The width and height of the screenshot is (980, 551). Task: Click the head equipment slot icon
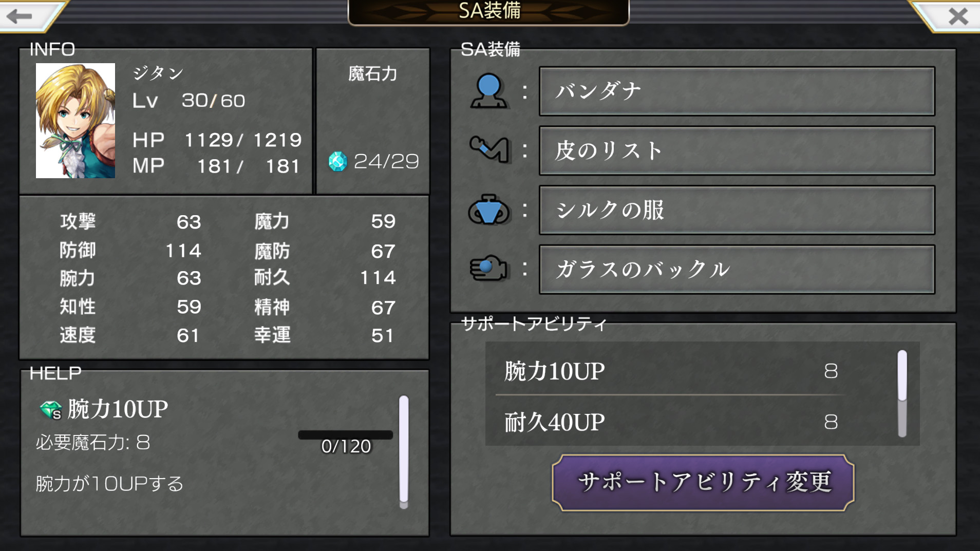(x=488, y=91)
